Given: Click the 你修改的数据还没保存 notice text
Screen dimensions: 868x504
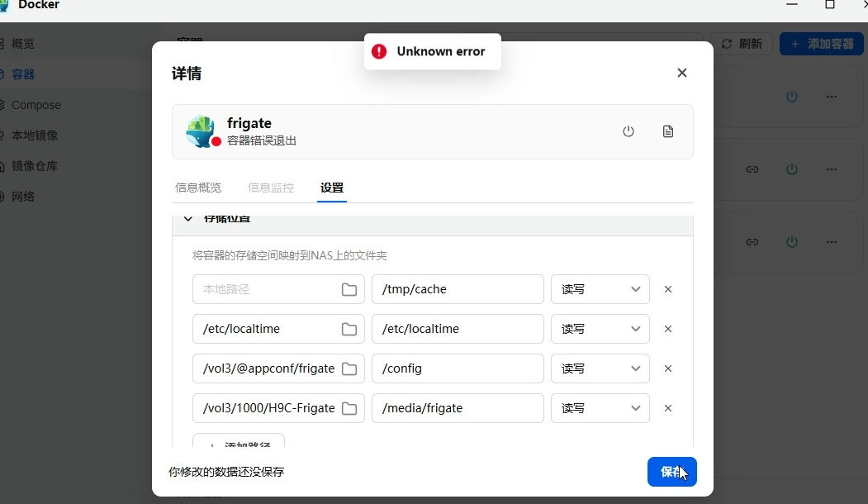Looking at the screenshot, I should click(226, 472).
